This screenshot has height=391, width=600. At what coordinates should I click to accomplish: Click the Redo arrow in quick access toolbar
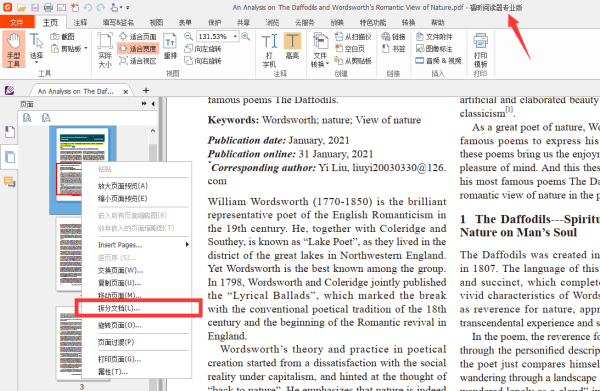(101, 7)
